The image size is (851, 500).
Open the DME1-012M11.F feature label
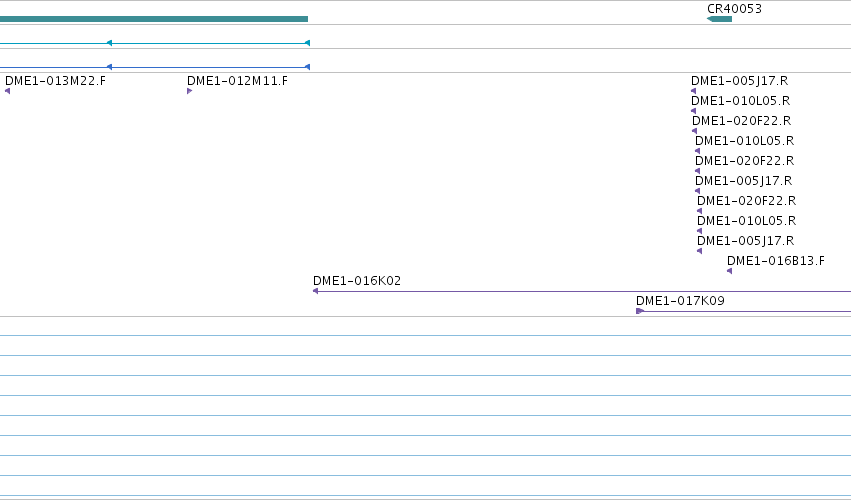(238, 81)
